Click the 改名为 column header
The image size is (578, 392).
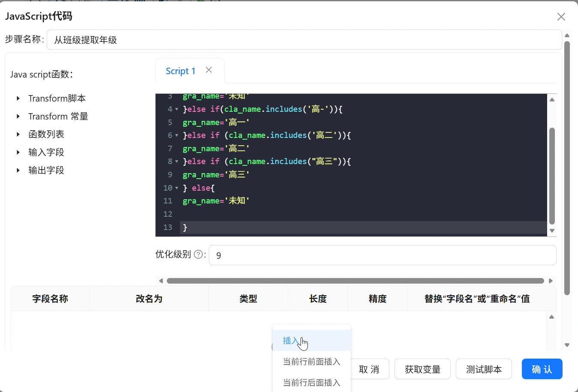click(149, 299)
